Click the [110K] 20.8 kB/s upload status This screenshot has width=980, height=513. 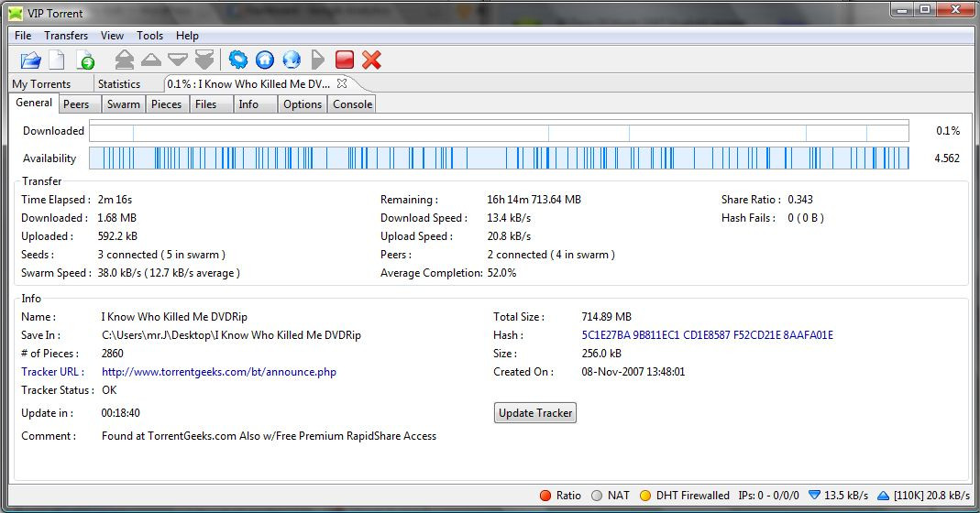[931, 496]
